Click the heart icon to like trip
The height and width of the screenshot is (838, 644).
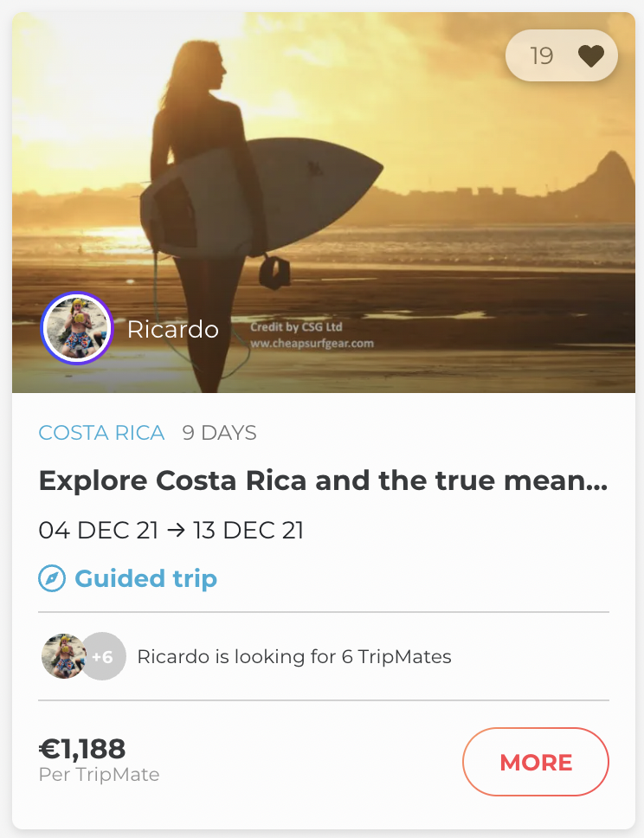tap(590, 56)
